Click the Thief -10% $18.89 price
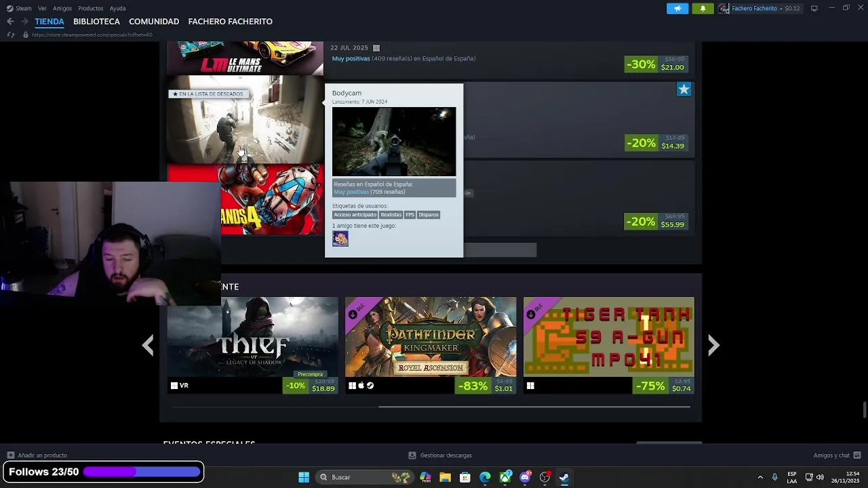Viewport: 868px width, 488px height. click(310, 386)
